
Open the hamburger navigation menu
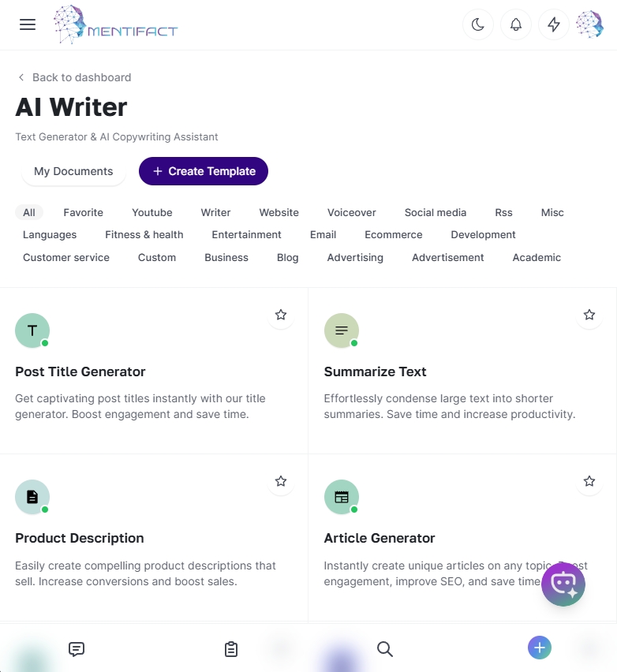tap(28, 24)
